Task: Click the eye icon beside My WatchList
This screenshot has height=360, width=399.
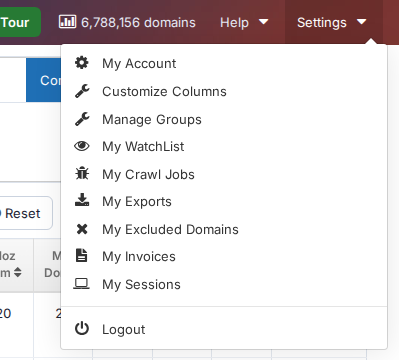Action: pyautogui.click(x=82, y=146)
